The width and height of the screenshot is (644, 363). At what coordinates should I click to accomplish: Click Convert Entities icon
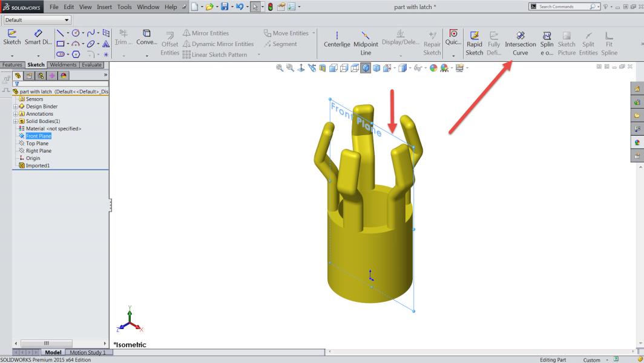146,33
